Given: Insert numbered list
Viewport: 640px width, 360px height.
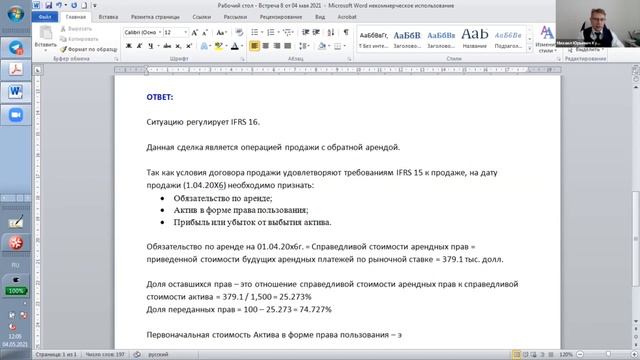Looking at the screenshot, I should [x=271, y=32].
